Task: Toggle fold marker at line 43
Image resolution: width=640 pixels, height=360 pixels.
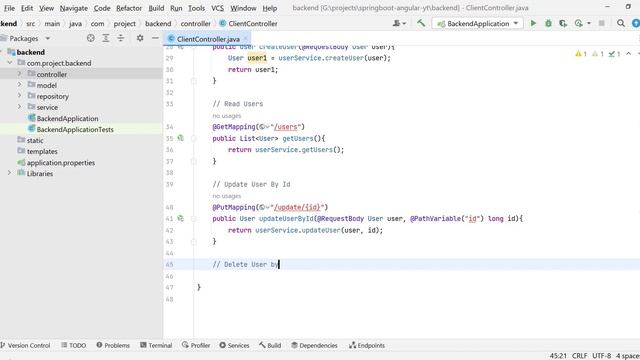Action: click(193, 242)
